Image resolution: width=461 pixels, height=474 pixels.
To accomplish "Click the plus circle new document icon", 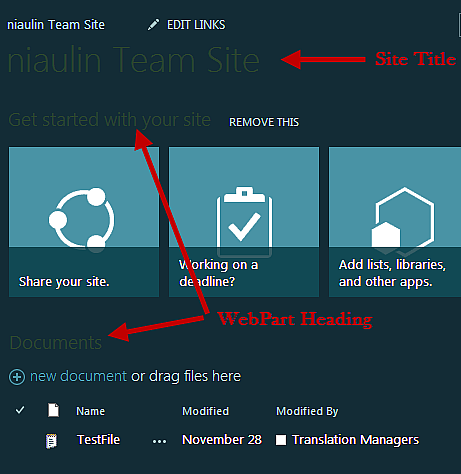I will tap(17, 377).
